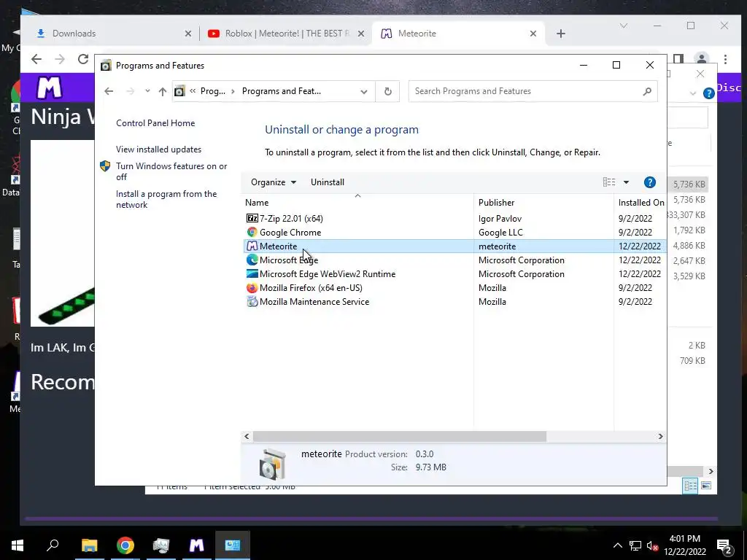Screen dimensions: 747x560
Task: Click the volume muted tray icon
Action: coord(652,545)
